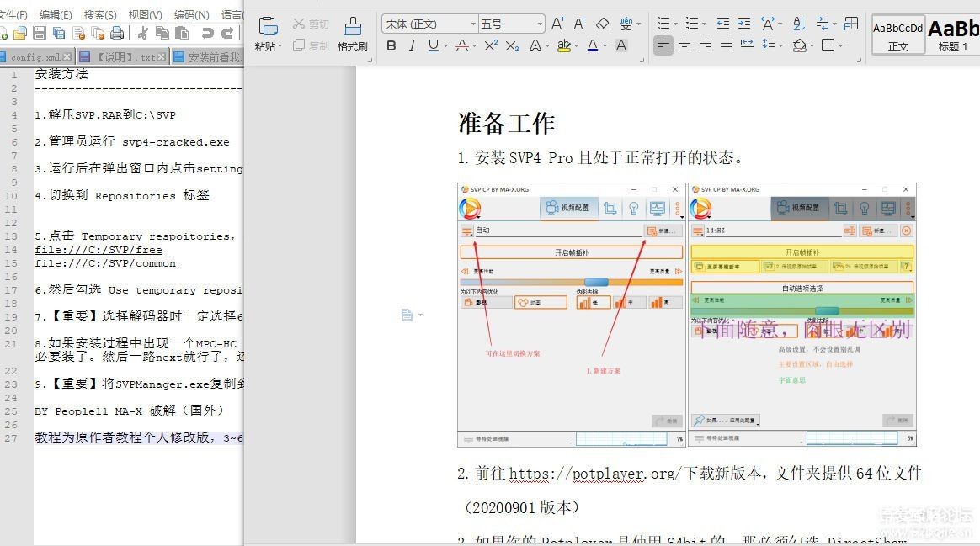Open the 视图(V) menu in Notepad++

[x=145, y=14]
